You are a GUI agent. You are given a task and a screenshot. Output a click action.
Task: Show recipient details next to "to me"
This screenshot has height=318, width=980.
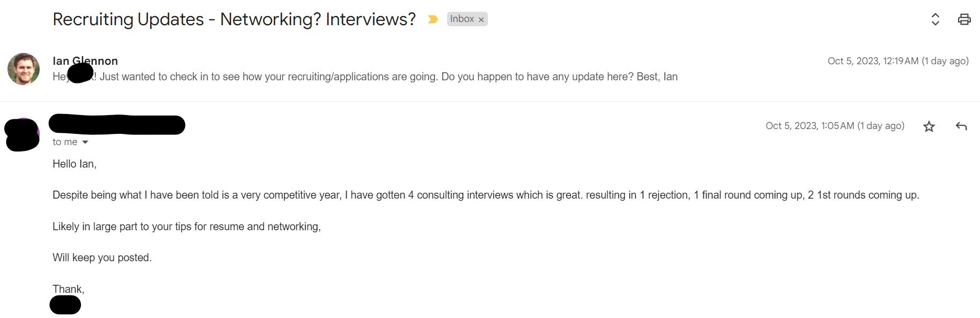point(85,142)
